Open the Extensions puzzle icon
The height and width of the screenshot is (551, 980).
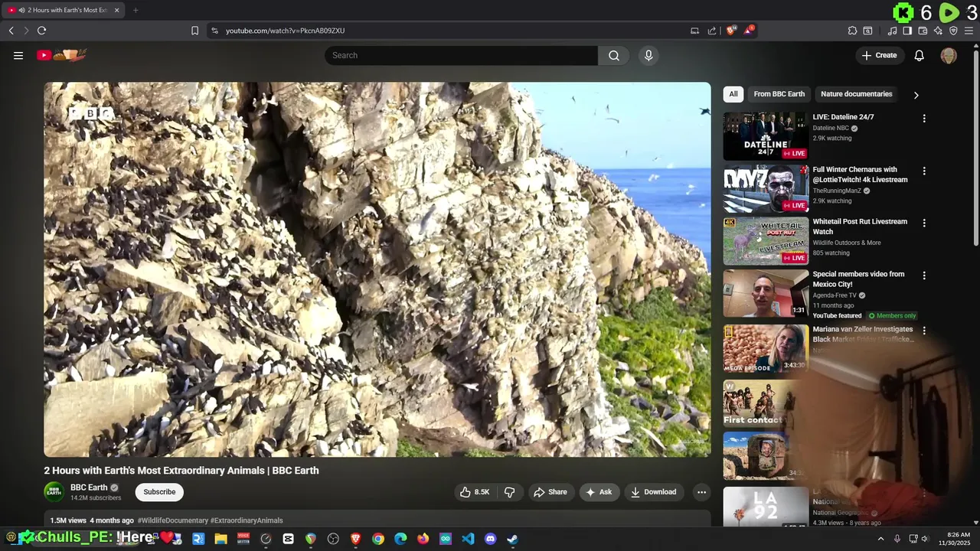coord(852,31)
